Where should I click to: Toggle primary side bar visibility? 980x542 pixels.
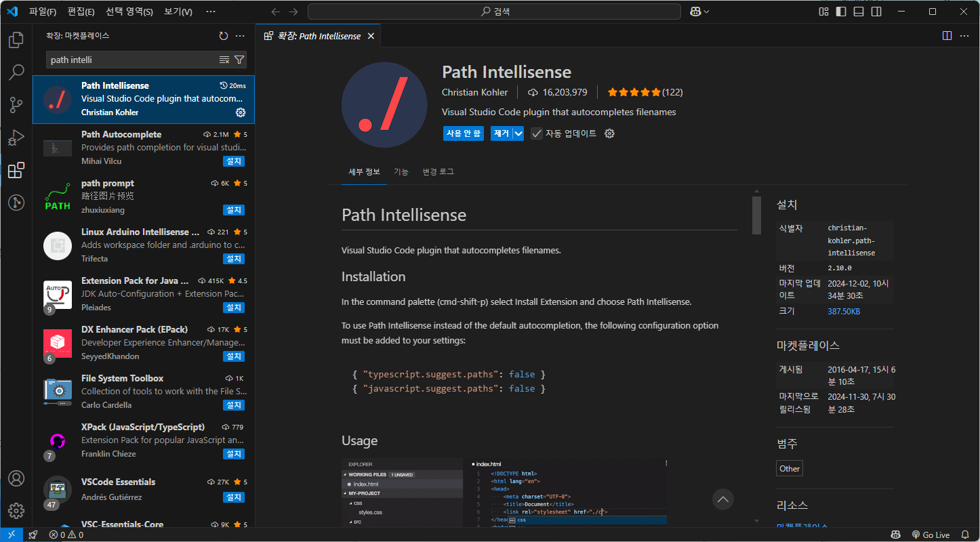841,12
